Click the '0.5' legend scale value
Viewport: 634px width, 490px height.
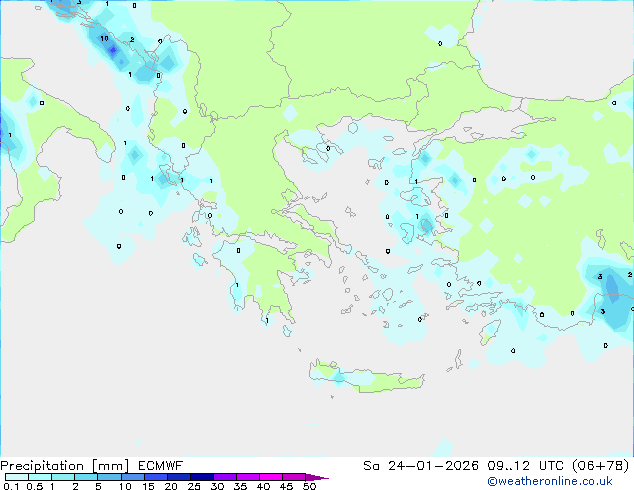coord(34,486)
